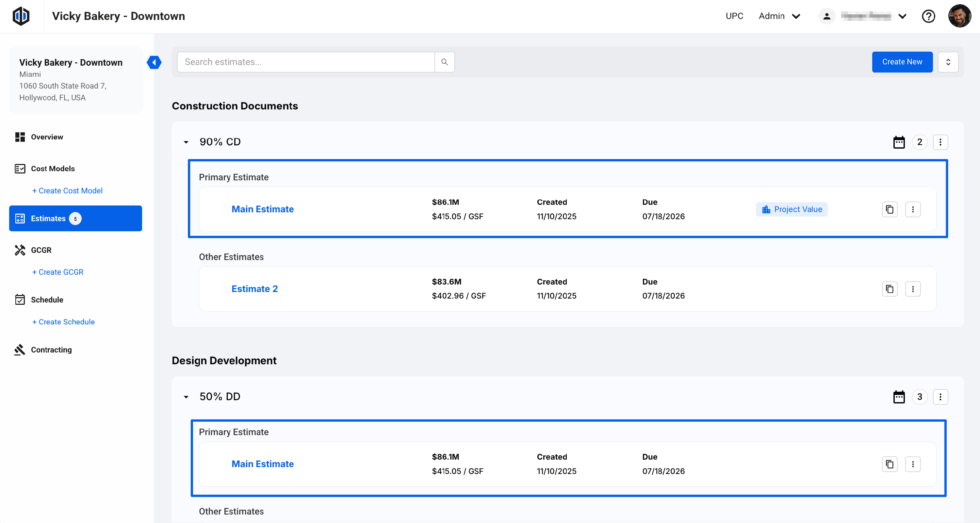980x523 pixels.
Task: Open Contracting in sidebar
Action: pos(51,350)
